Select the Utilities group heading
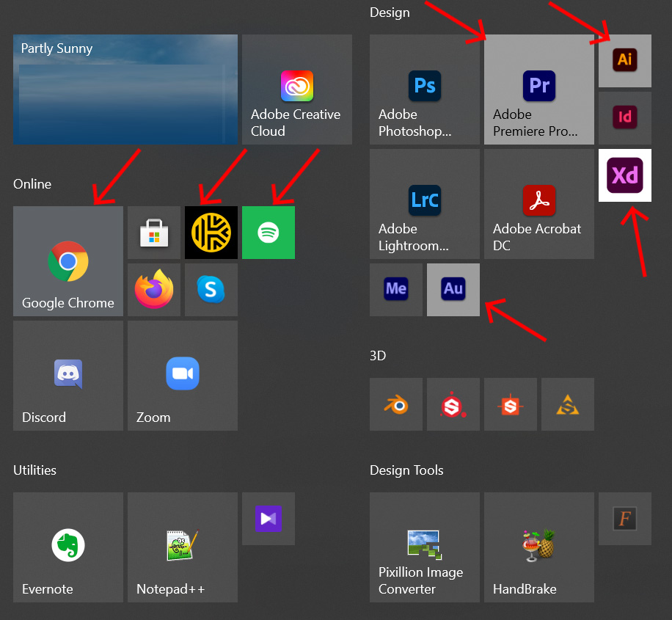 click(34, 470)
